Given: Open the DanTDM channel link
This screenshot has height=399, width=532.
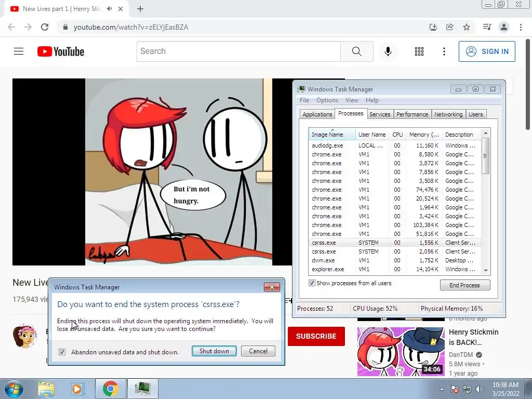Looking at the screenshot, I should coord(461,354).
